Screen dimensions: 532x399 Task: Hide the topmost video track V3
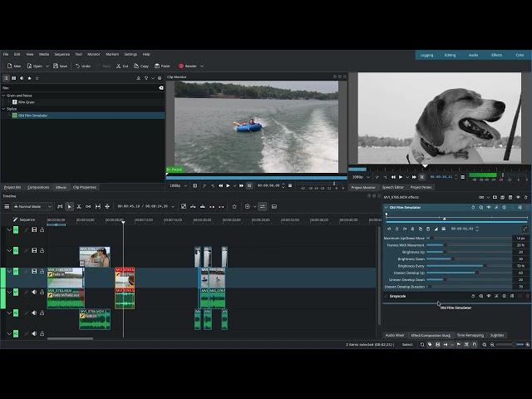34,229
